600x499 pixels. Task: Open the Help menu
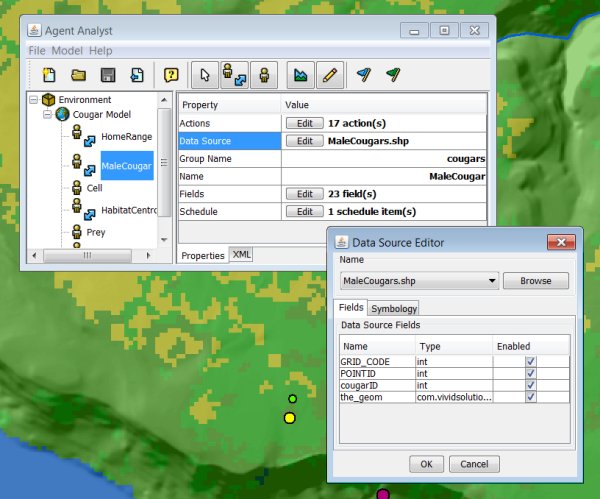click(x=101, y=51)
